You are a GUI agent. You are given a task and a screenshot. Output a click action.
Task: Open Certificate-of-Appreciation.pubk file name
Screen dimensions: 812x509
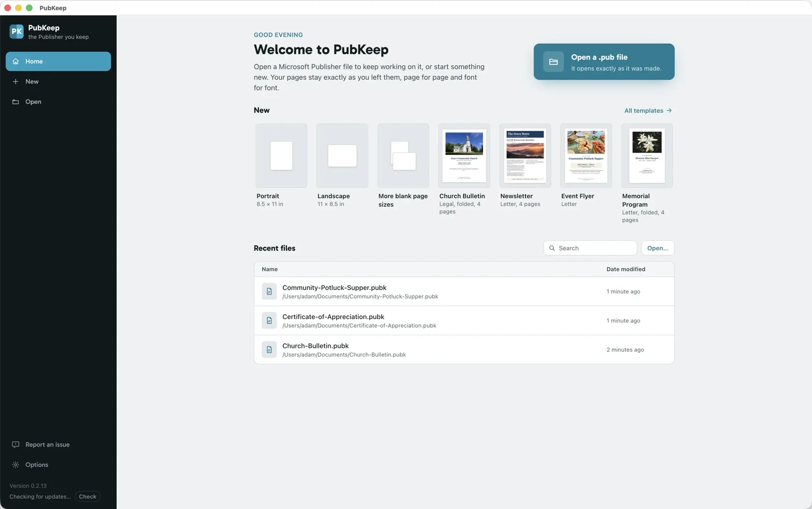333,317
